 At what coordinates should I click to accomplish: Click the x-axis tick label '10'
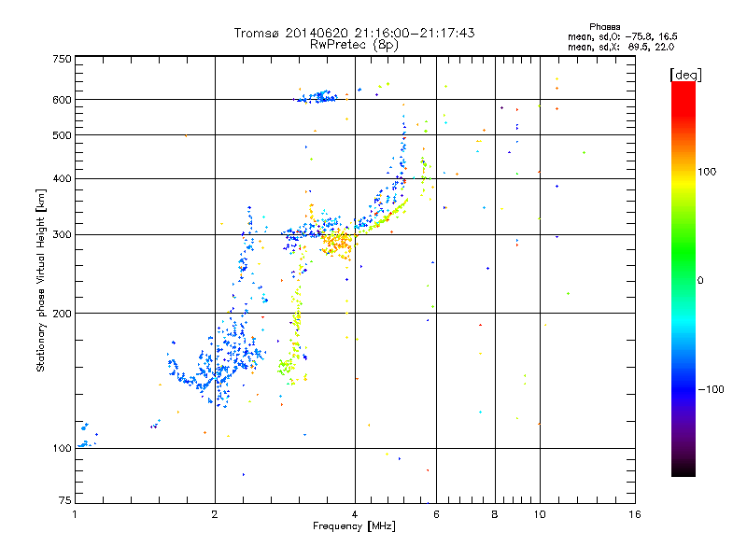(x=540, y=514)
